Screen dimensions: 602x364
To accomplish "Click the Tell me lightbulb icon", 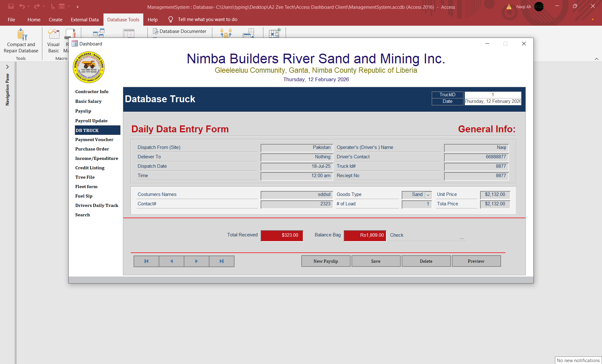I will click(x=171, y=19).
